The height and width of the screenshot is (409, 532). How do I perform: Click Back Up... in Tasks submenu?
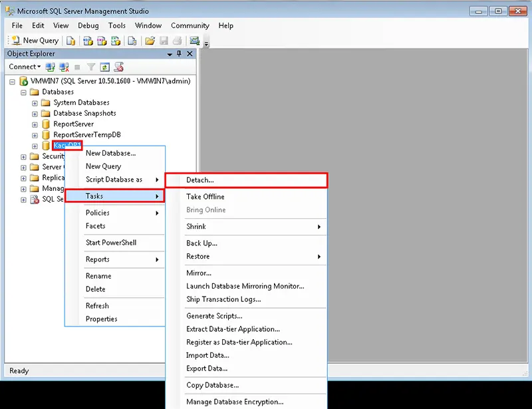click(246, 243)
